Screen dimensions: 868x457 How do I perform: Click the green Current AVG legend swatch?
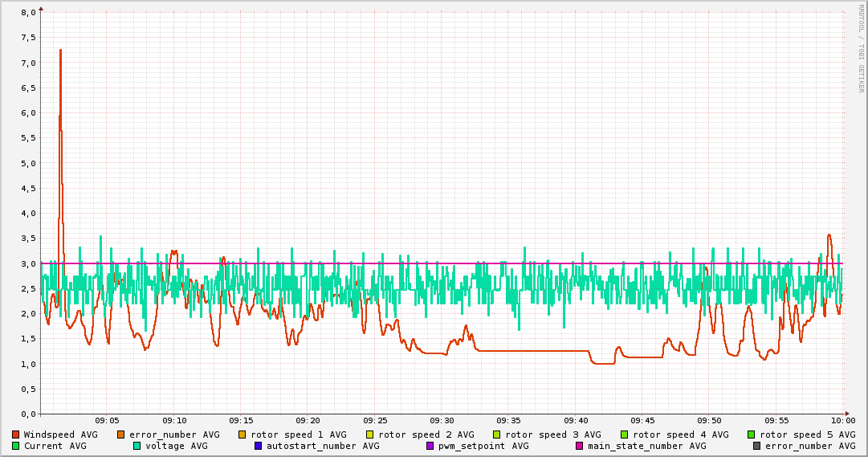pos(16,446)
